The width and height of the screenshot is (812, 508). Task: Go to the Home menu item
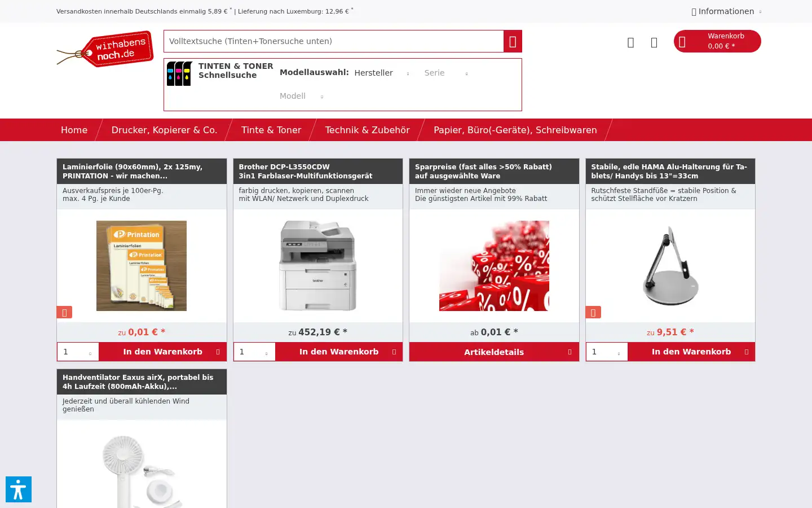pos(74,130)
